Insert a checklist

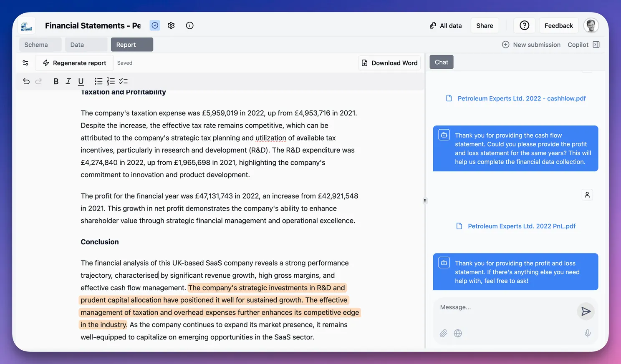click(x=123, y=81)
